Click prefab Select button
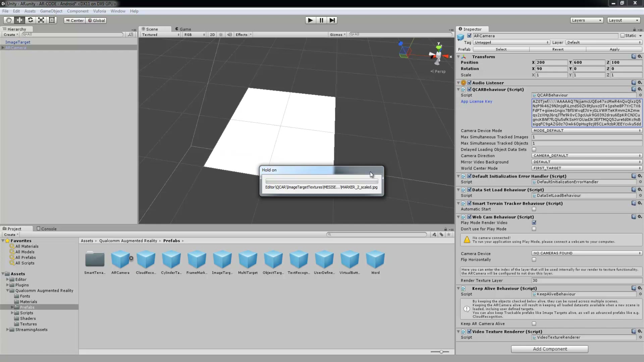 [x=501, y=49]
